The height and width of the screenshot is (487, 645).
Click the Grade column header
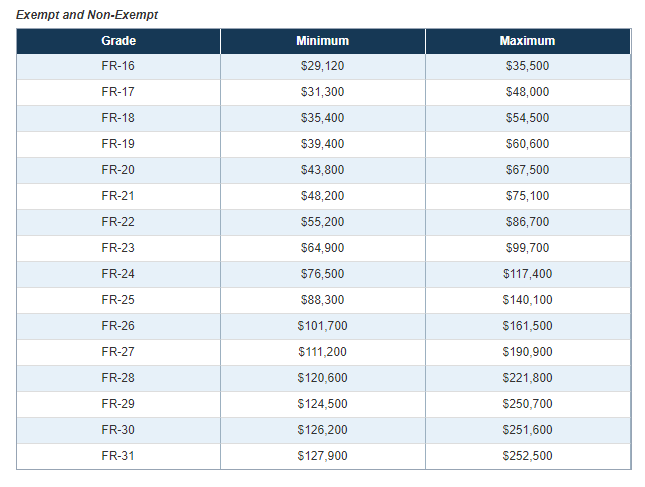118,41
